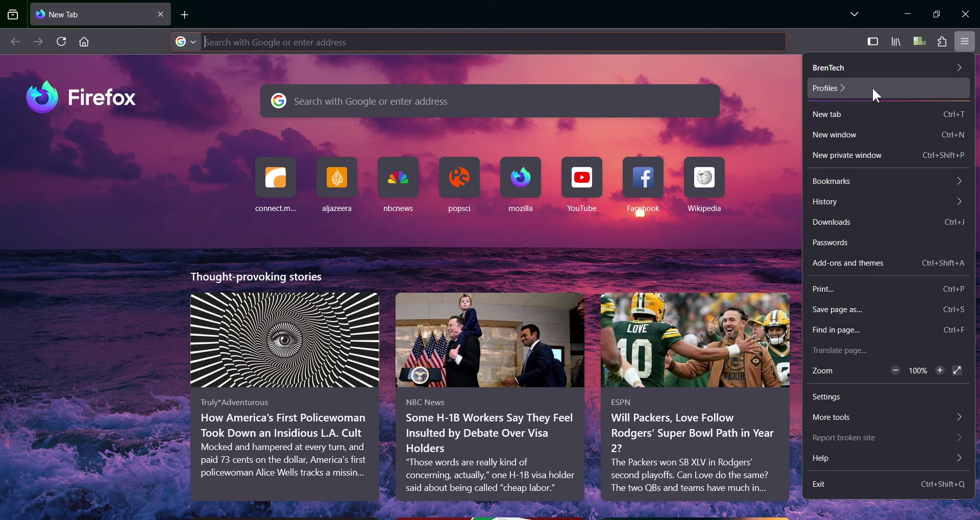Read How America's First Policewoman story
The width and height of the screenshot is (980, 520).
284,425
